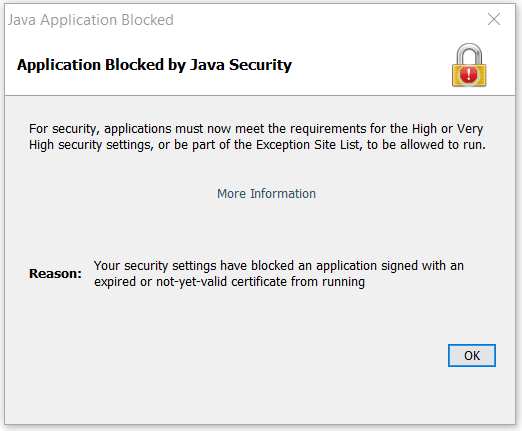Click the words 'Java Security' in the heading
The width and height of the screenshot is (522, 431).
[x=241, y=65]
